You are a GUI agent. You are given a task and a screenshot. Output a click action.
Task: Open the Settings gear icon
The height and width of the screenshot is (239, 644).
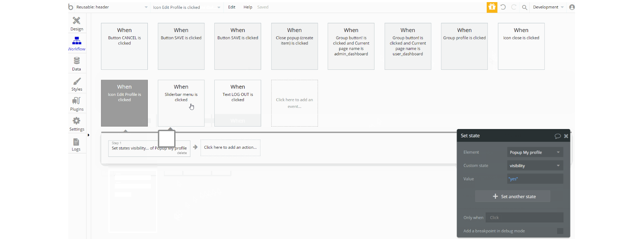[76, 121]
